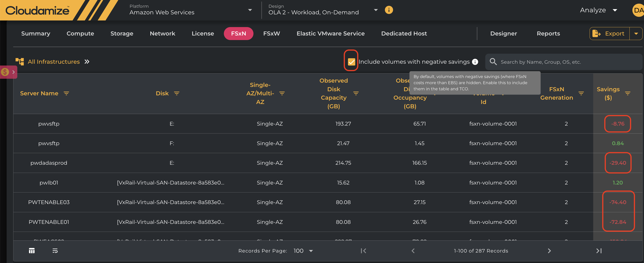Open the Designer page

tap(503, 33)
